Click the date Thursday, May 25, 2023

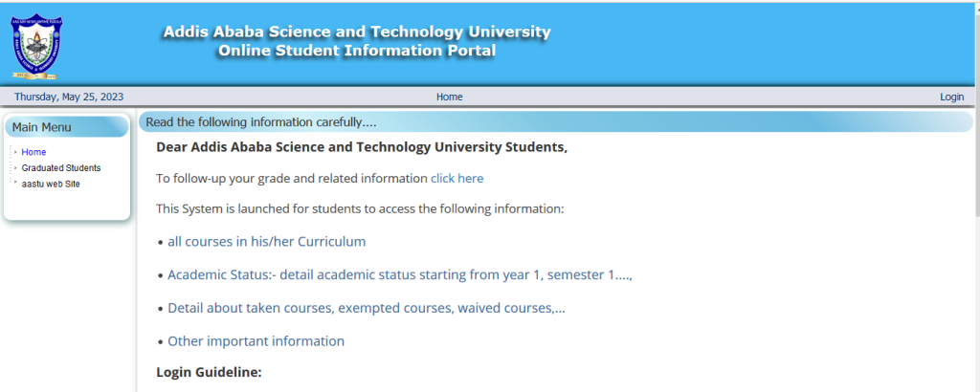coord(69,97)
